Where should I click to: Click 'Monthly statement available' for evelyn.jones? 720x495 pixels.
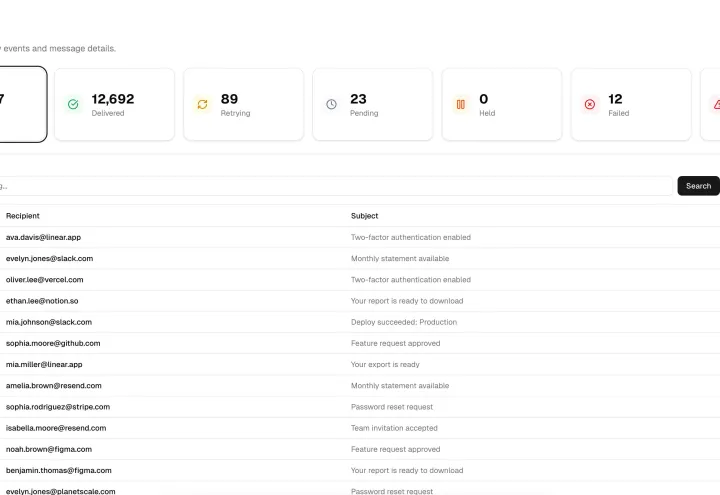(x=400, y=259)
